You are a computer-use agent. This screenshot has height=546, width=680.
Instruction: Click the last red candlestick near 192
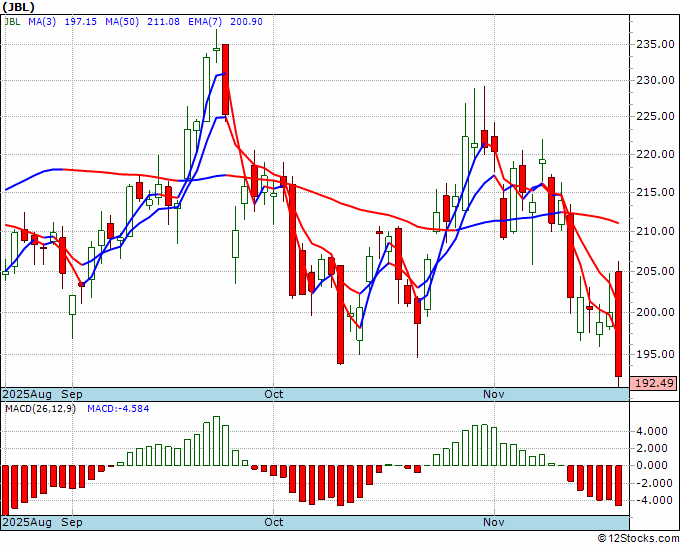(x=618, y=324)
